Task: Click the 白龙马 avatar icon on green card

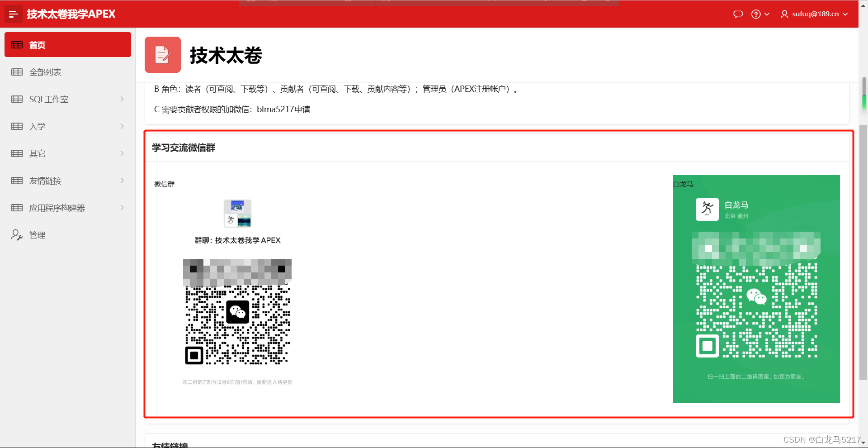Action: [x=707, y=209]
